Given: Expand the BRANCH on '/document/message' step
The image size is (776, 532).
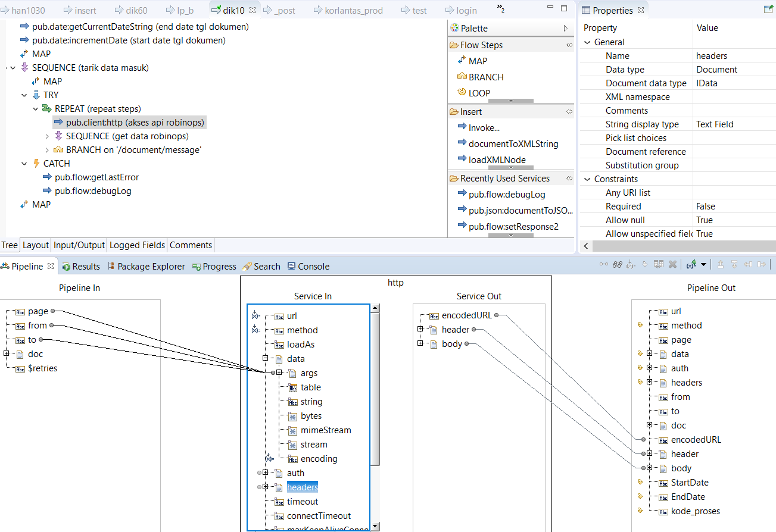Looking at the screenshot, I should [47, 150].
